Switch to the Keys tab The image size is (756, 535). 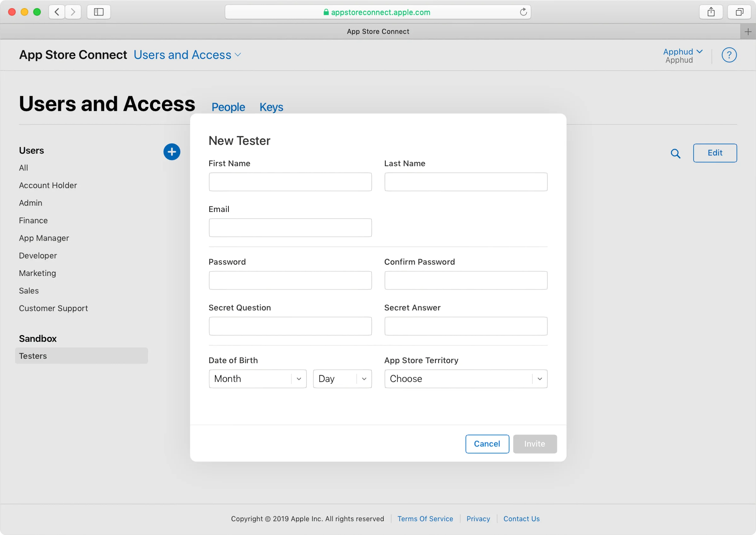[x=271, y=107]
